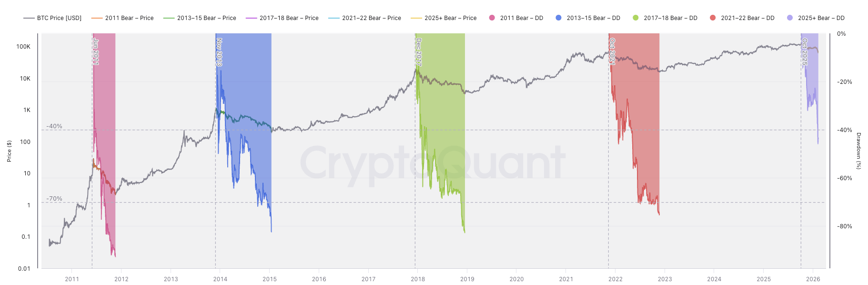Click the -70% threshold line label
868x285 pixels.
click(54, 199)
